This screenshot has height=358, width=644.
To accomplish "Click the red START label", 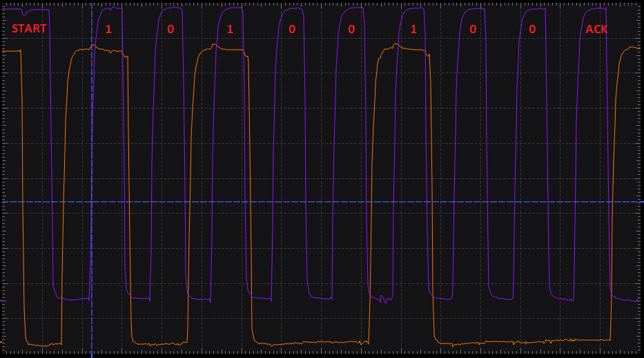I will click(x=29, y=29).
